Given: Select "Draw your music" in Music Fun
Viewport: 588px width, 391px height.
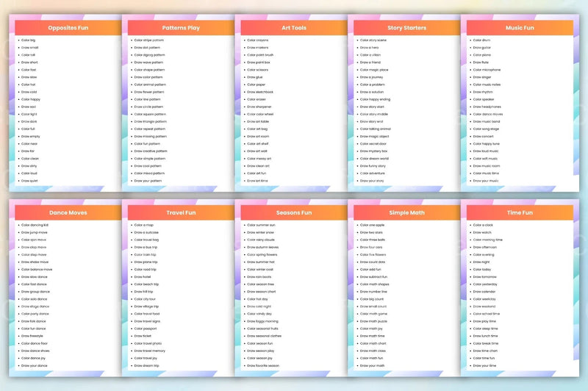Looking at the screenshot, I should coord(486,181).
